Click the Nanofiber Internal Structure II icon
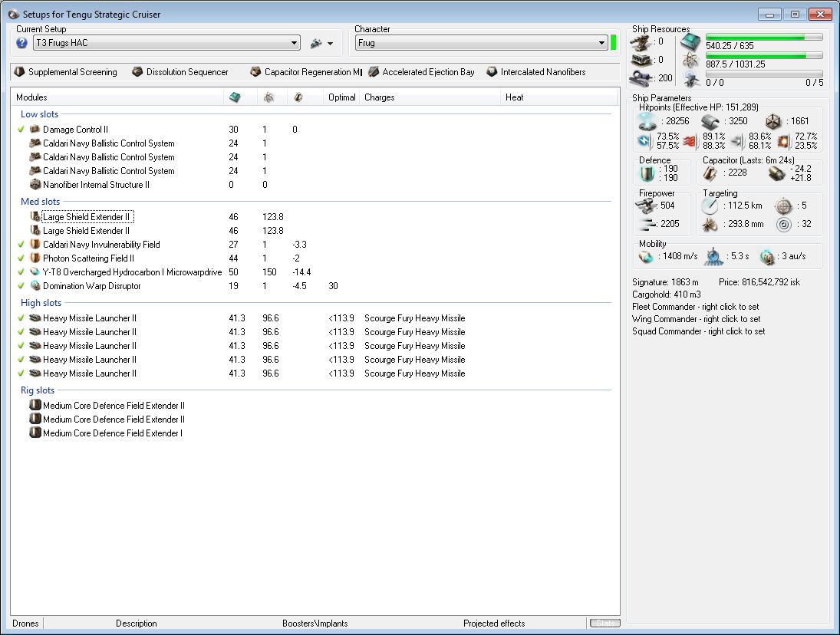840x635 pixels. coord(35,184)
